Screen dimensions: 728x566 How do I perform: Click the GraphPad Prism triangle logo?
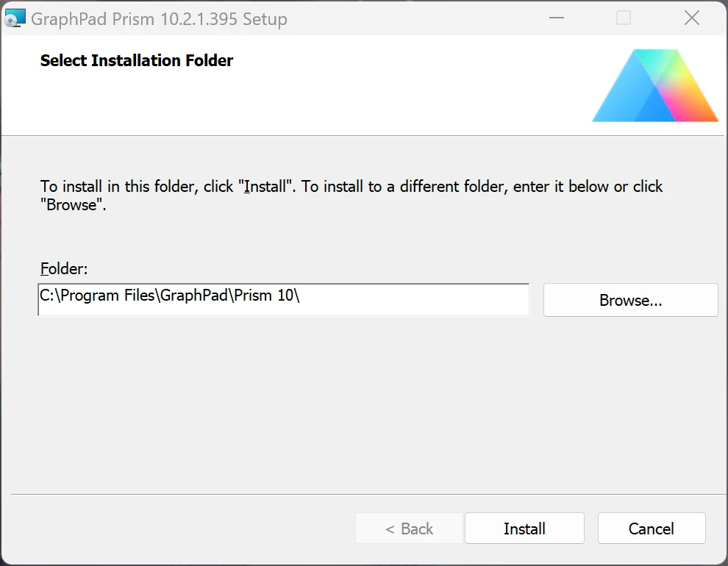click(x=654, y=87)
